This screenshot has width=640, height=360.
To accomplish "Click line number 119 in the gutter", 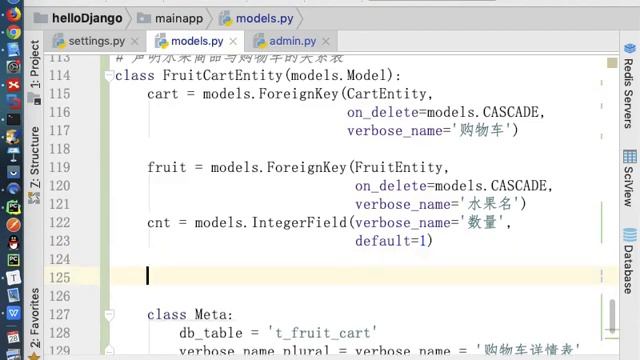I will (x=60, y=167).
